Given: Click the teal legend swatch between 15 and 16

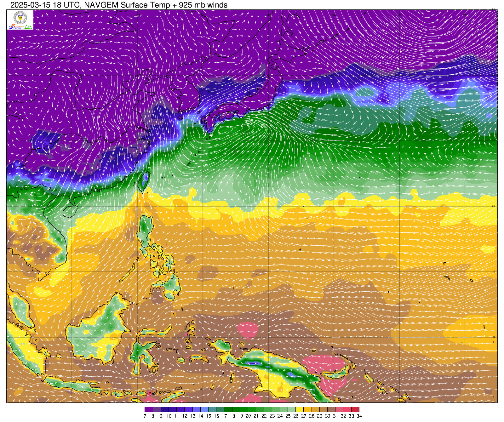Looking at the screenshot, I should click(212, 410).
